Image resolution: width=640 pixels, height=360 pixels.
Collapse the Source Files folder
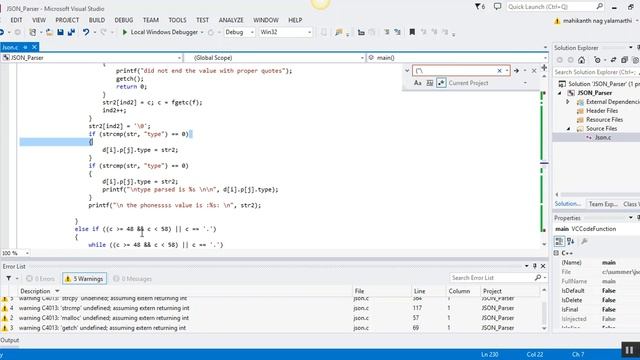[569, 129]
